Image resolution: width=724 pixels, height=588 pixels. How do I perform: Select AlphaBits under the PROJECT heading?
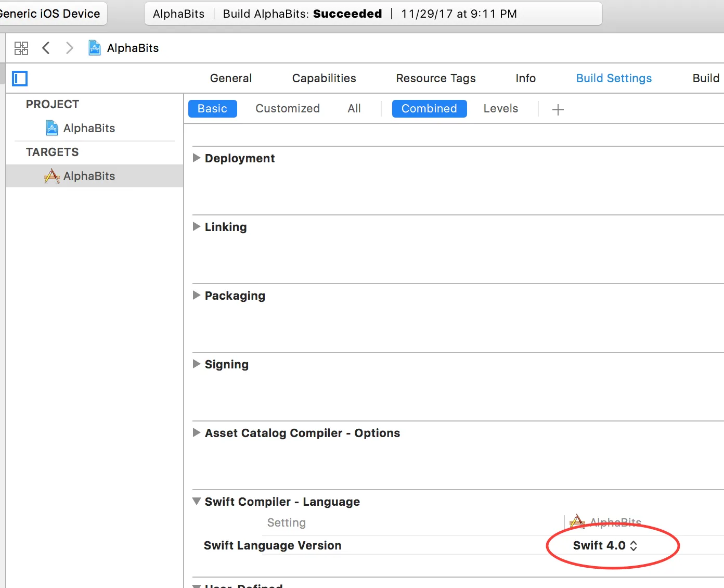coord(89,128)
